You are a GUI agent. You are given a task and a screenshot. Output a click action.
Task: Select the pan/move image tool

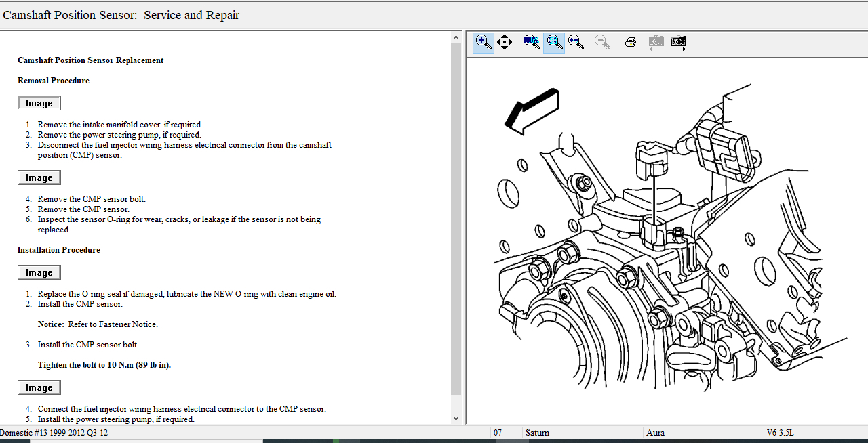click(505, 43)
